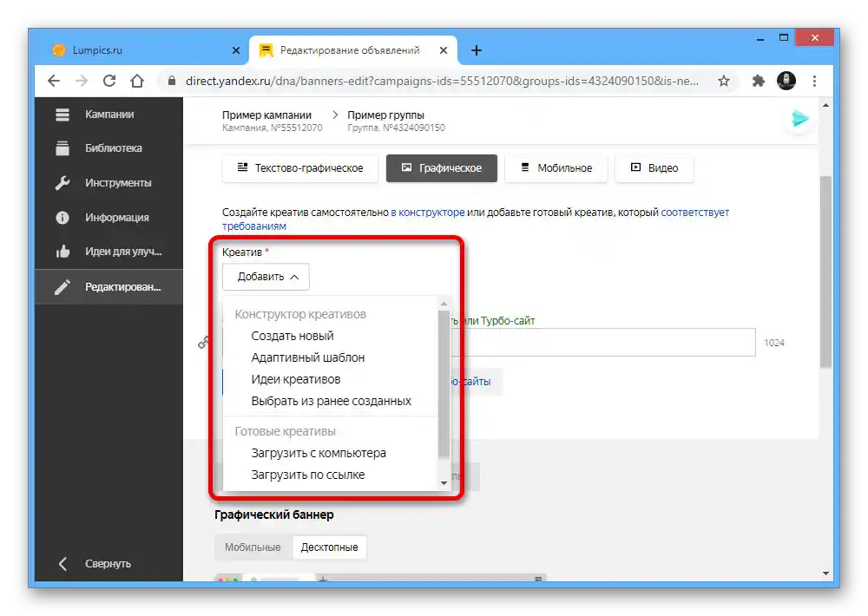The height and width of the screenshot is (616, 868).
Task: Click the browser forward arrow
Action: pyautogui.click(x=82, y=82)
